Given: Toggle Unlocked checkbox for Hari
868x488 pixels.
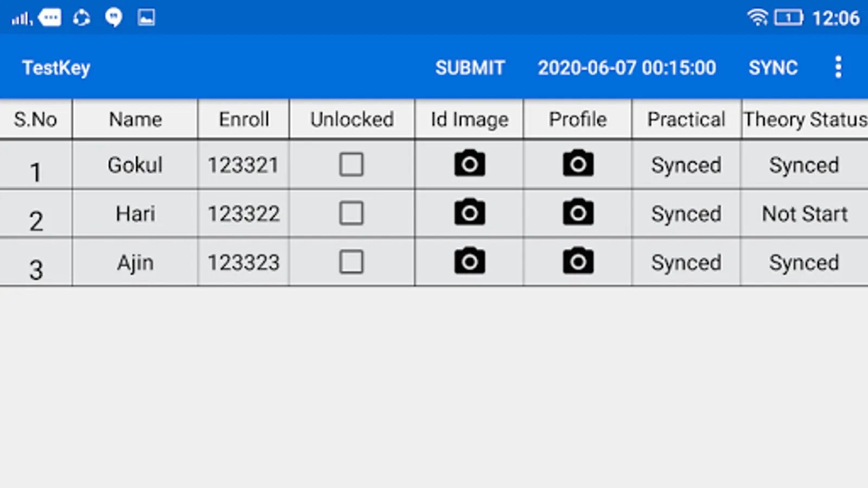Looking at the screenshot, I should [352, 213].
